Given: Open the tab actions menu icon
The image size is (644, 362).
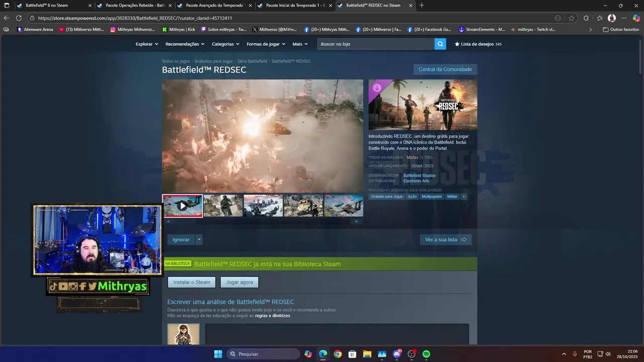Looking at the screenshot, I should pyautogui.click(x=7, y=6).
